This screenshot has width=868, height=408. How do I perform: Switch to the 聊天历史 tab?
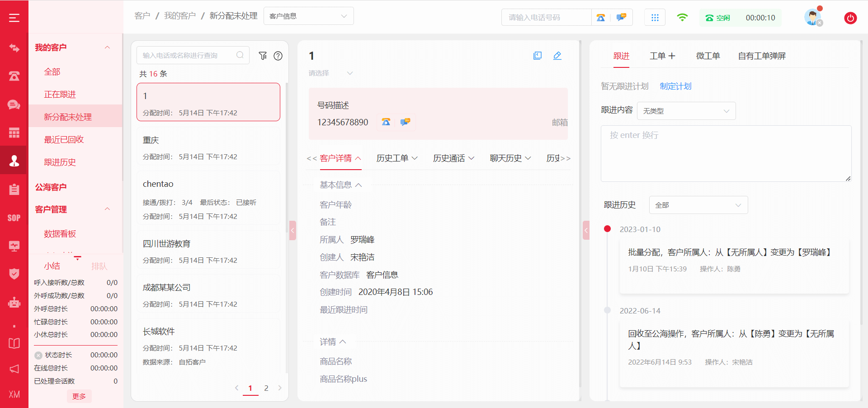click(510, 158)
